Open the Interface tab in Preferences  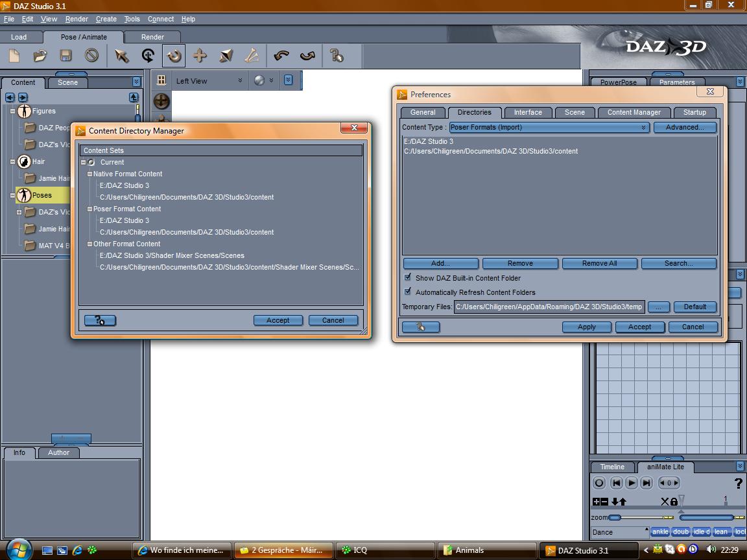tap(528, 112)
